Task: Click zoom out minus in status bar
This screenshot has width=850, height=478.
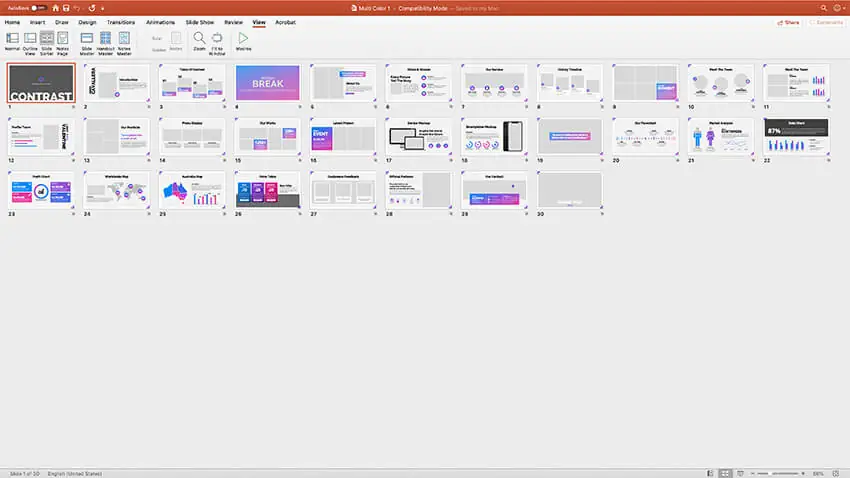Action: [752, 474]
